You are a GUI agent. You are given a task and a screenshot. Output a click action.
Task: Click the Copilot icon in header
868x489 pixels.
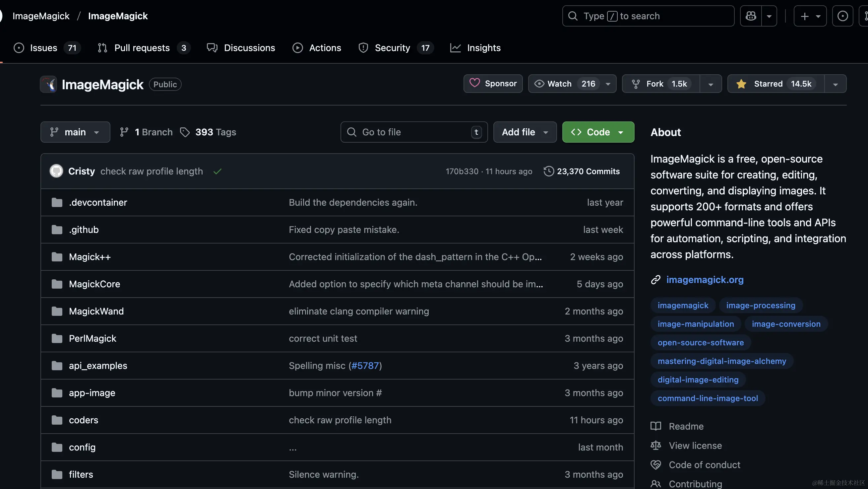tap(750, 16)
